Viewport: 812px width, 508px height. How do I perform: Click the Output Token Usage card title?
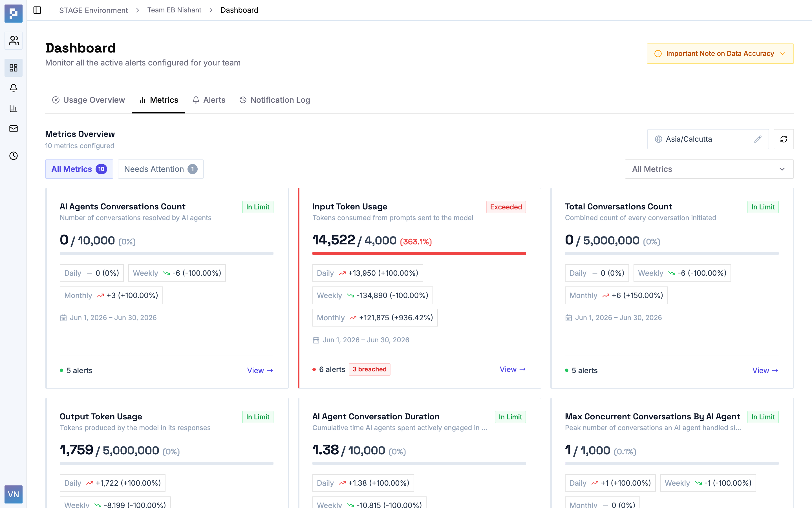click(101, 417)
